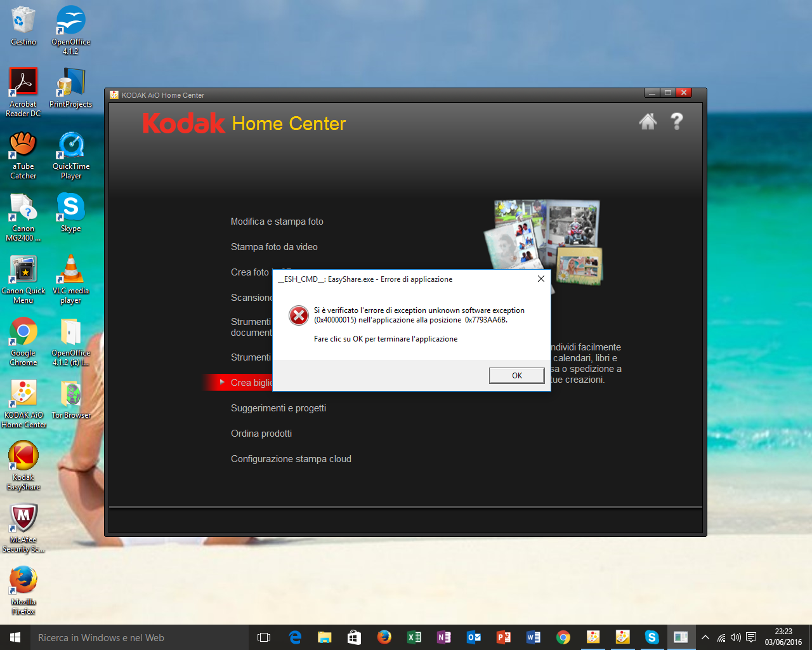Select Modifica e stampa foto

[277, 222]
